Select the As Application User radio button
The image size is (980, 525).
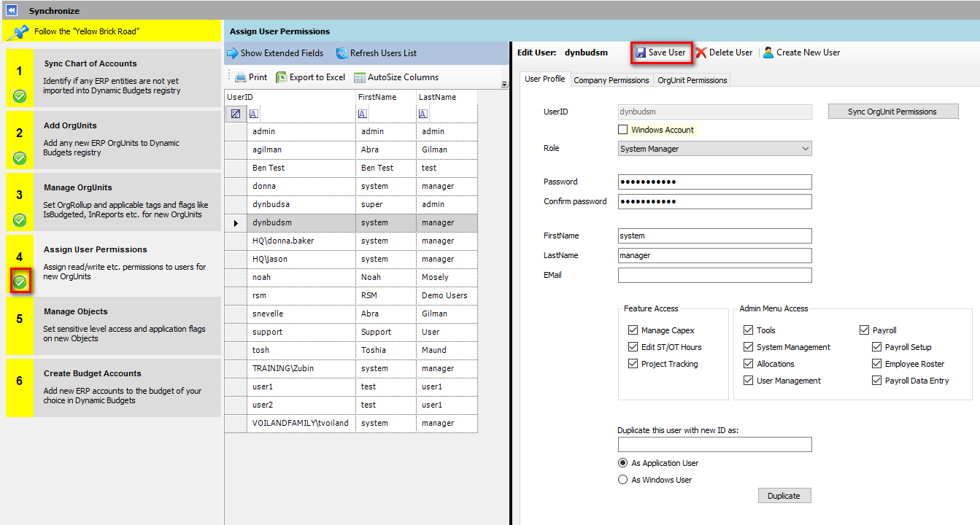(x=622, y=463)
